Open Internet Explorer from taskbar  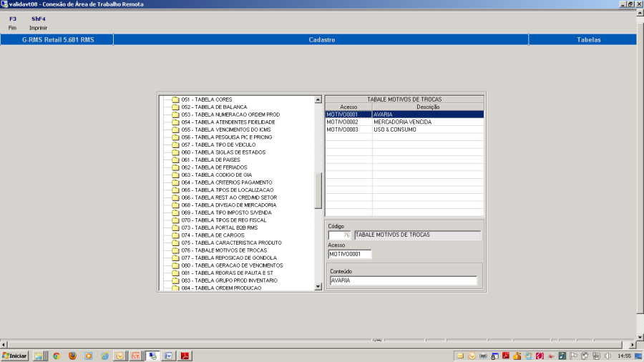(x=104, y=356)
